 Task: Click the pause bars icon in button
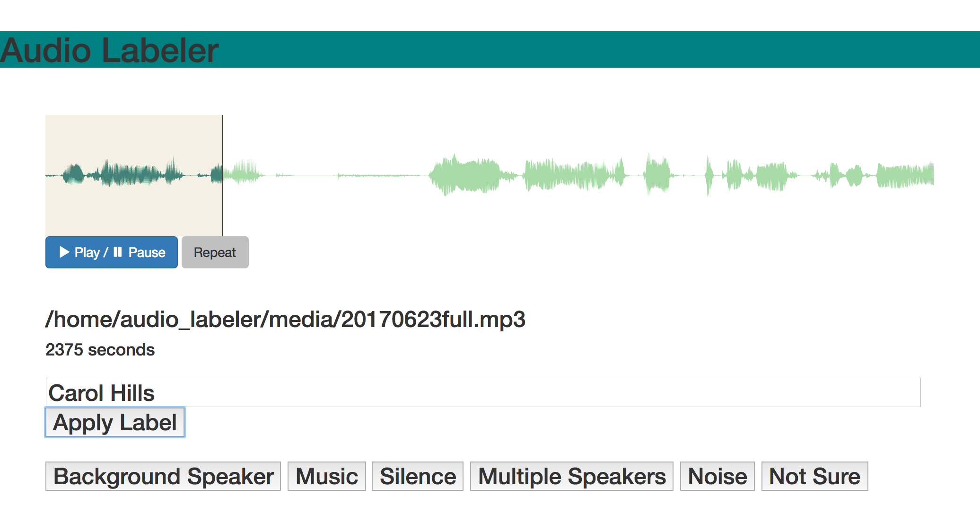pos(118,252)
